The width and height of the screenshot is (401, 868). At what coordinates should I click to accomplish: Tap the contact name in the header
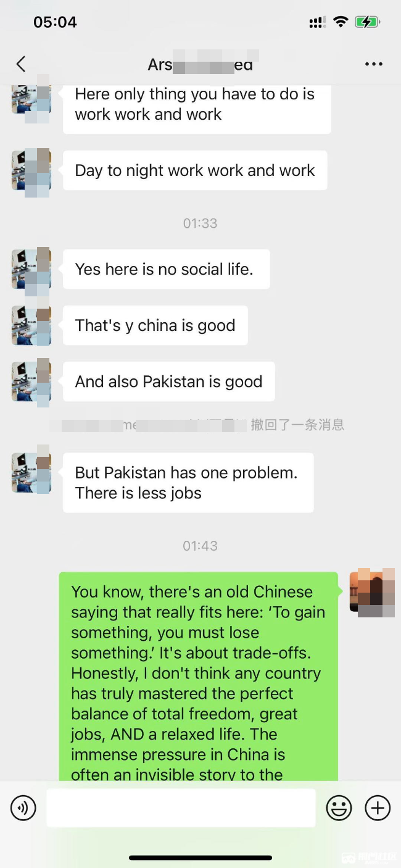(200, 64)
